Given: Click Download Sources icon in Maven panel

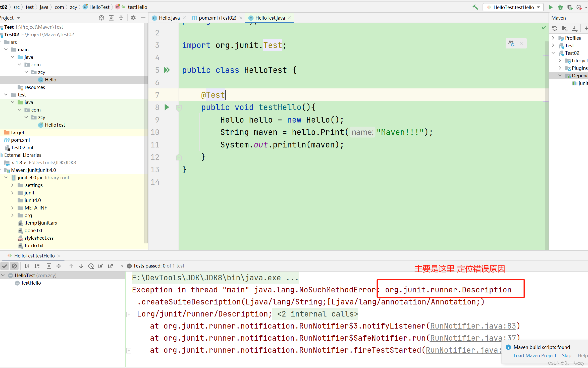Looking at the screenshot, I should point(574,28).
